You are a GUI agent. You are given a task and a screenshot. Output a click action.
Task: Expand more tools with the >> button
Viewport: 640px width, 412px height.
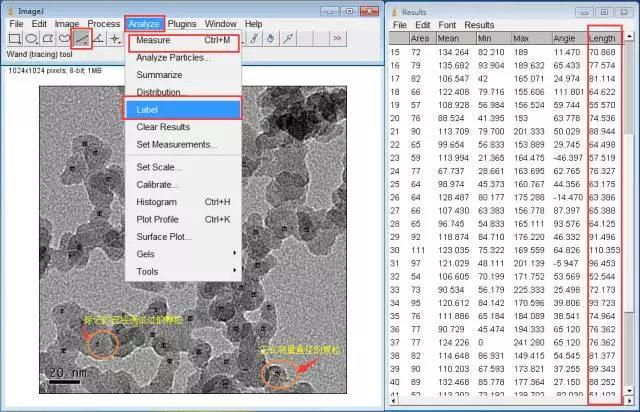(x=337, y=39)
